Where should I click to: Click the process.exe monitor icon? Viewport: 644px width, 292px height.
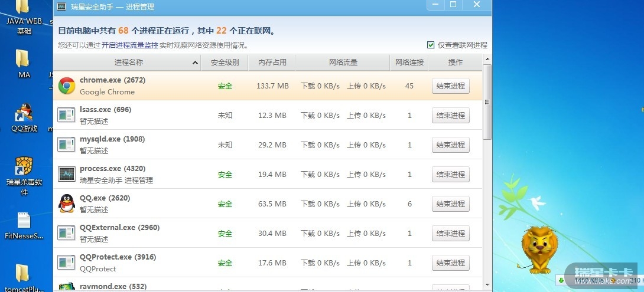click(x=66, y=175)
